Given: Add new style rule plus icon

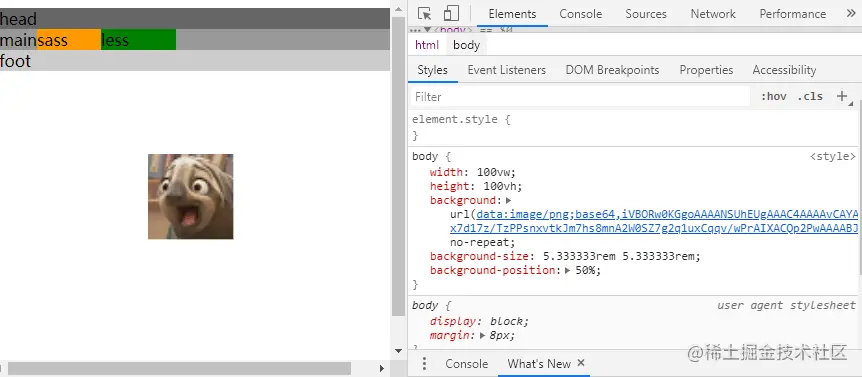Looking at the screenshot, I should tap(842, 96).
